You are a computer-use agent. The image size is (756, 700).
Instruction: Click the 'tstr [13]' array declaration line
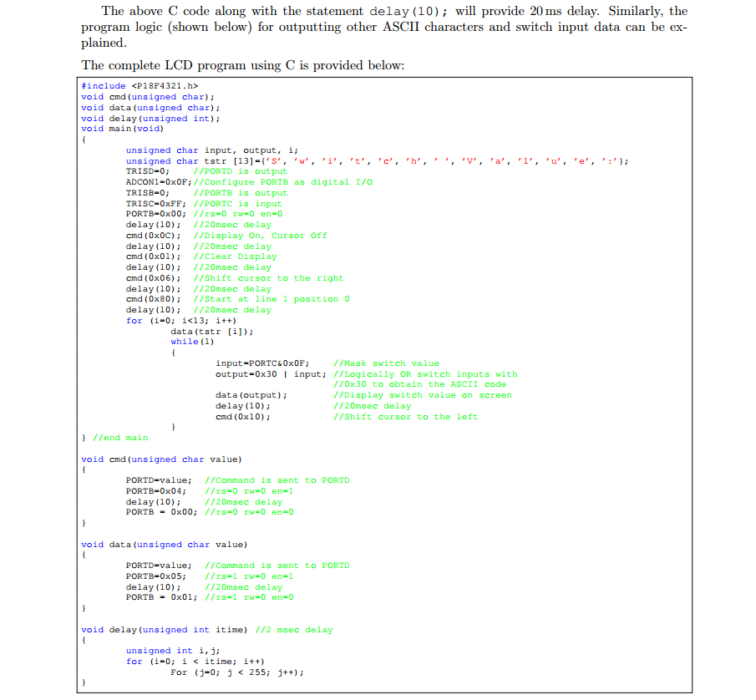378,161
